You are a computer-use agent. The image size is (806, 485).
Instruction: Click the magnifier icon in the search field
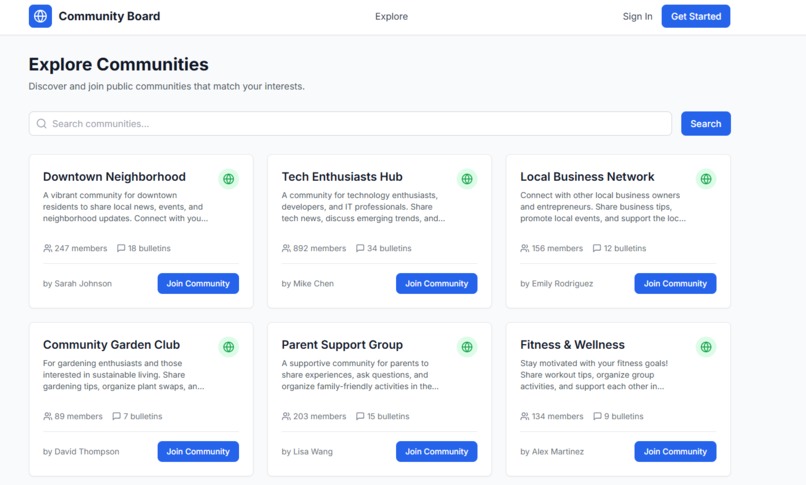coord(42,124)
